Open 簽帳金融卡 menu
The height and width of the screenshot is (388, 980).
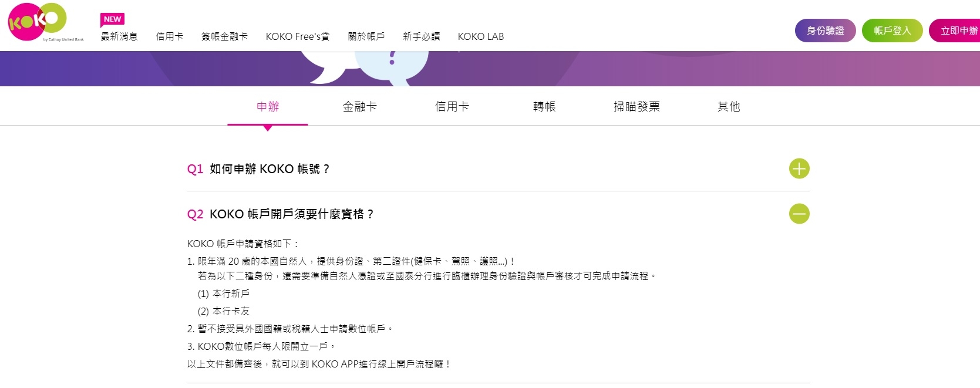[x=224, y=36]
